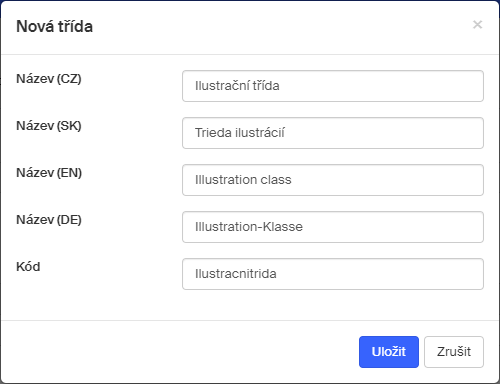Select the Název (EN) input box
The width and height of the screenshot is (500, 384).
click(333, 180)
